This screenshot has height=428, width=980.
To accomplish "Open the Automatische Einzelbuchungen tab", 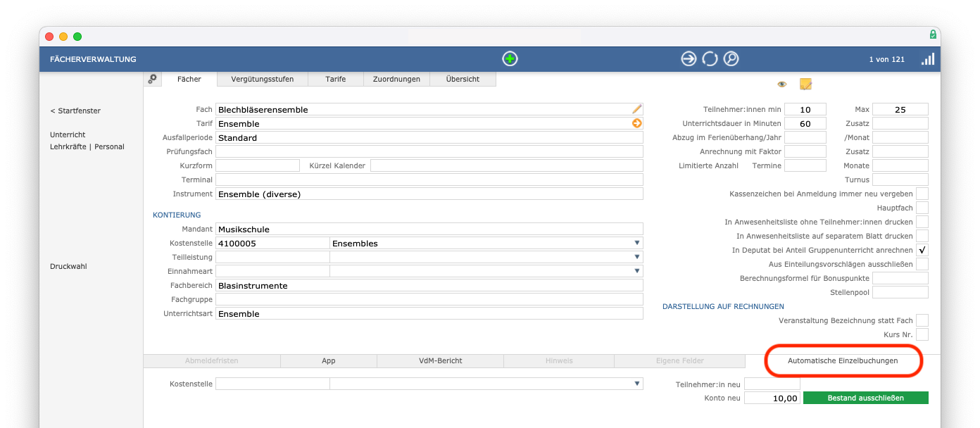I will coord(843,360).
